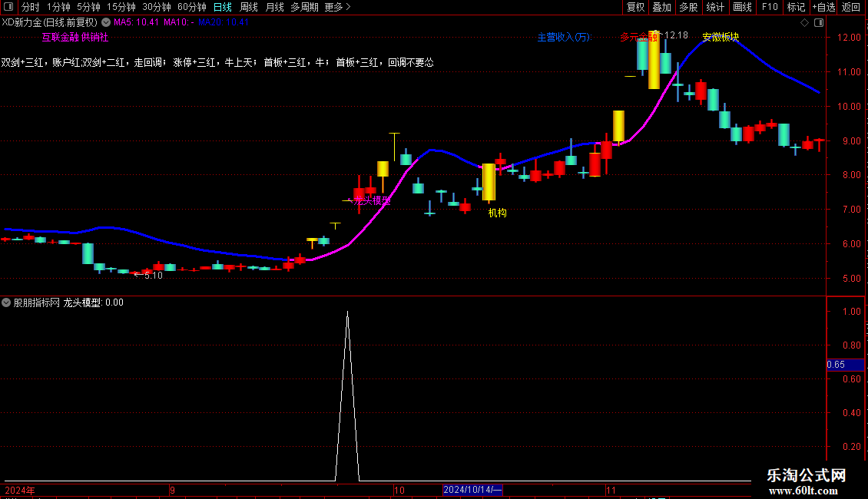Screen dimensions: 868x499
Task: Expand main chart indicator dropdown next to stock name
Action: click(106, 23)
